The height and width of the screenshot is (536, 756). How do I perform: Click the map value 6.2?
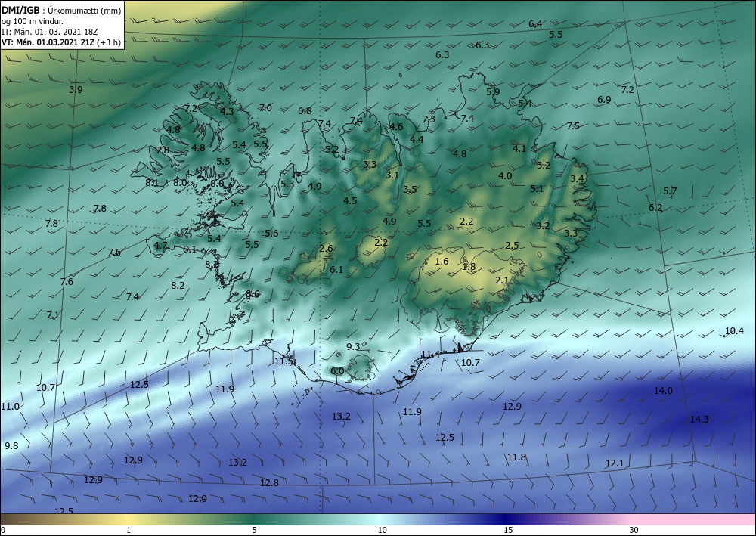655,208
